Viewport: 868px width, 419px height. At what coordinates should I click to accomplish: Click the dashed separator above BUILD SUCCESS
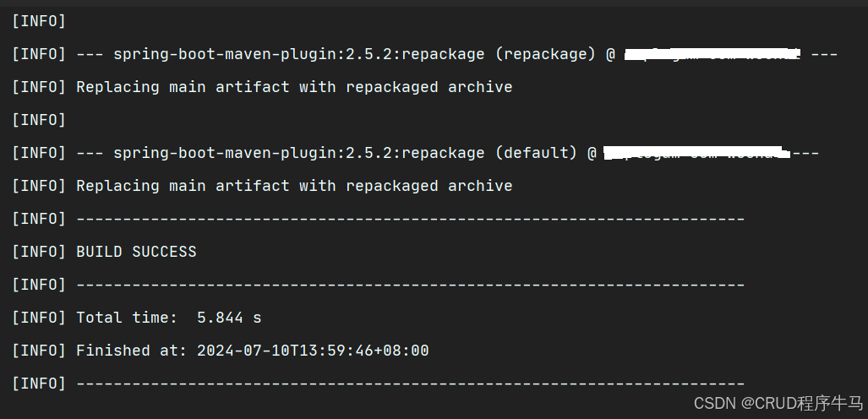click(410, 219)
